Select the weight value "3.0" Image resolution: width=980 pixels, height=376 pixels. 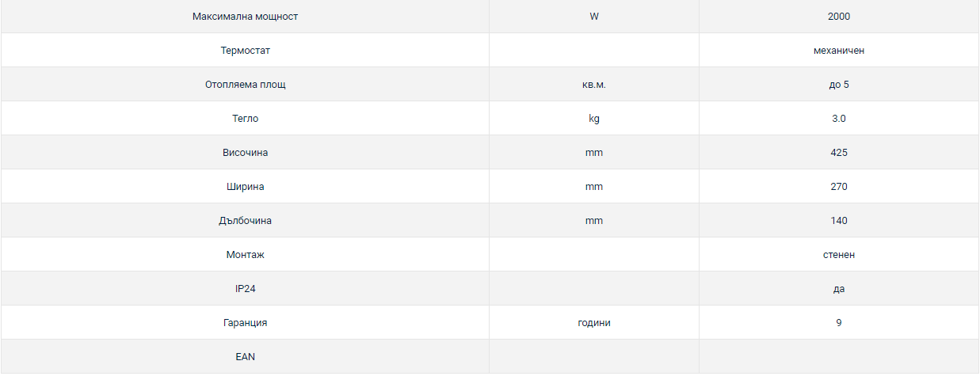pos(838,119)
